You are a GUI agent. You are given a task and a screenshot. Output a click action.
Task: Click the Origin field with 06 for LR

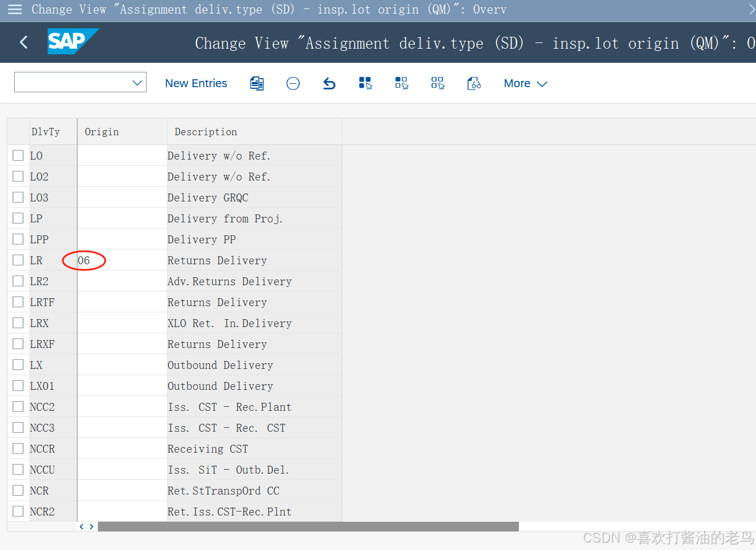click(122, 260)
